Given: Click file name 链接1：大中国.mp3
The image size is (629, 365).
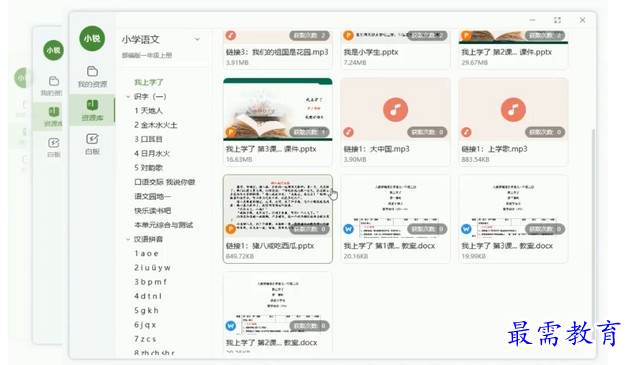Looking at the screenshot, I should click(377, 149).
